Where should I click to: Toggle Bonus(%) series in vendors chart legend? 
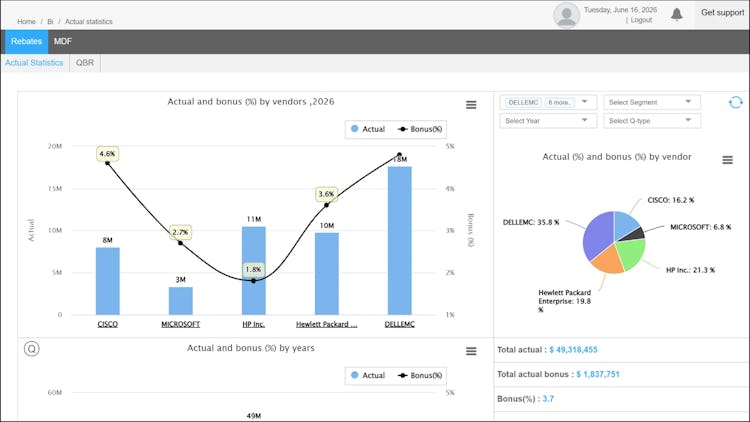(x=420, y=129)
